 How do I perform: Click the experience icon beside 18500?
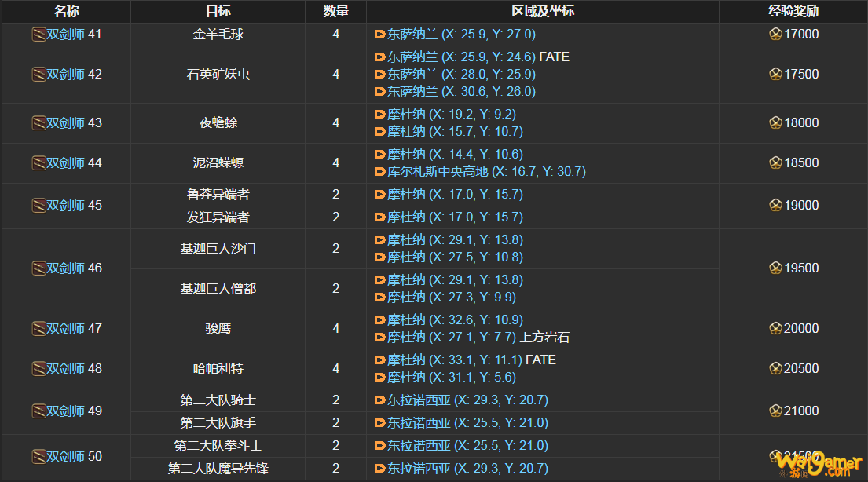[775, 163]
